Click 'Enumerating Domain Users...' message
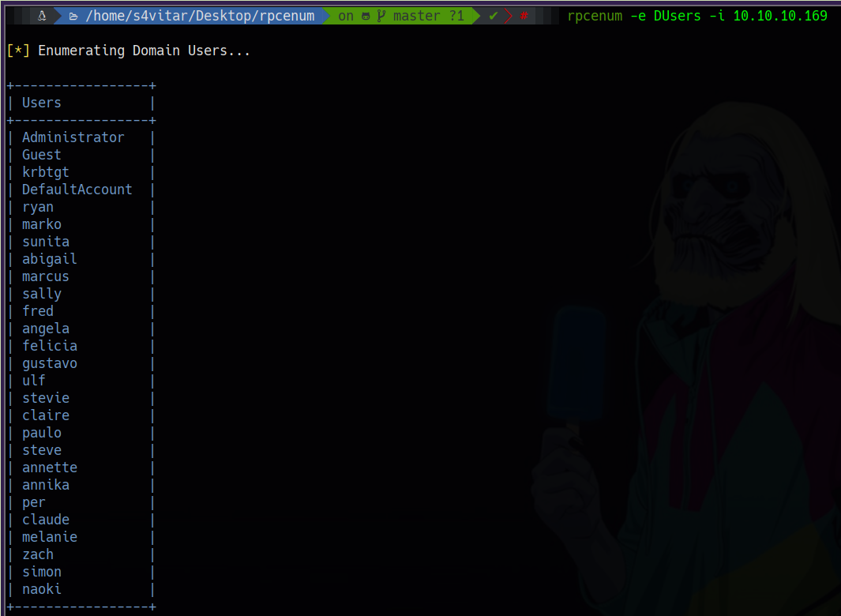 144,51
